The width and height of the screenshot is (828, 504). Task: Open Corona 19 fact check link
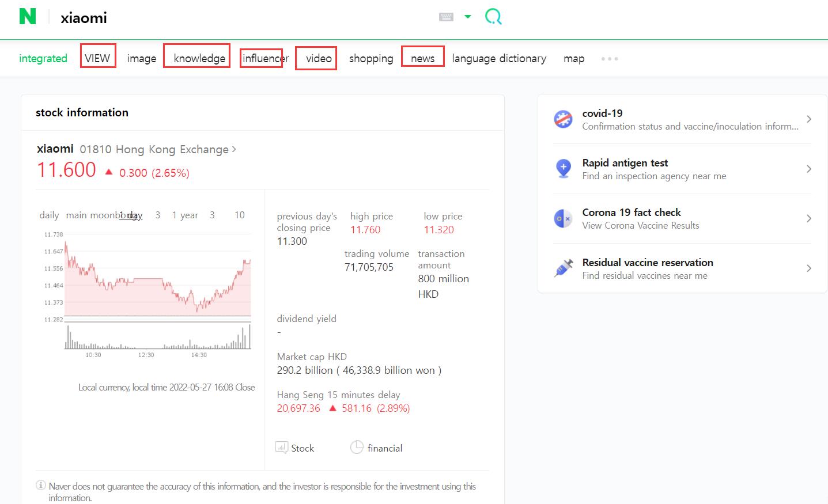coord(641,219)
